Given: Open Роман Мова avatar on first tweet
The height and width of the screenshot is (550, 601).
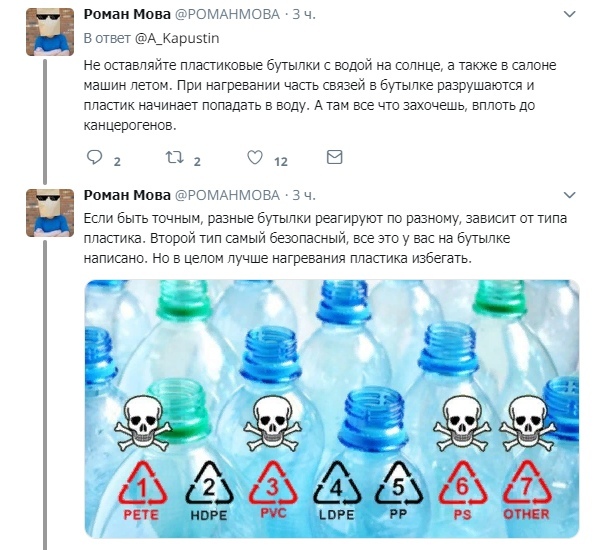Looking at the screenshot, I should [50, 32].
